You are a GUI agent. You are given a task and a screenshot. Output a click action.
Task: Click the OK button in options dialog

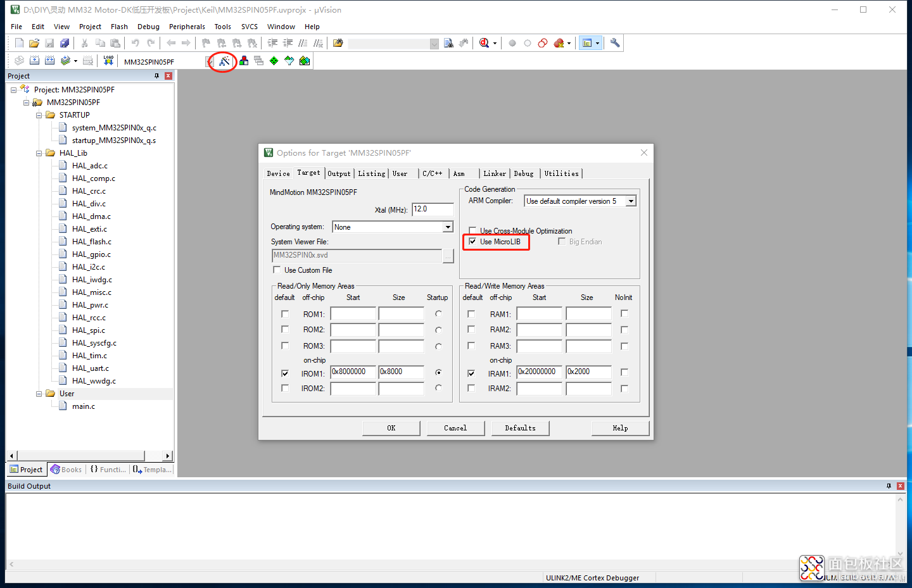(x=391, y=428)
